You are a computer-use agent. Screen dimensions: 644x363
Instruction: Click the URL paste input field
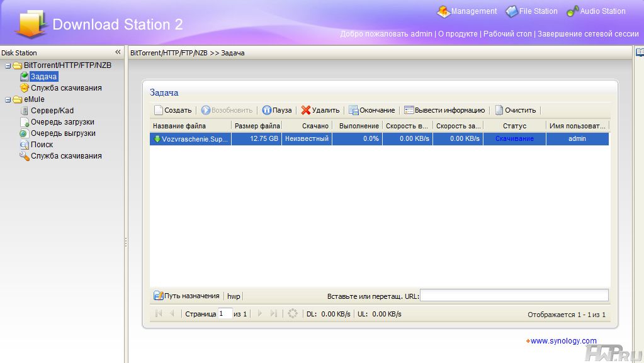(x=514, y=296)
